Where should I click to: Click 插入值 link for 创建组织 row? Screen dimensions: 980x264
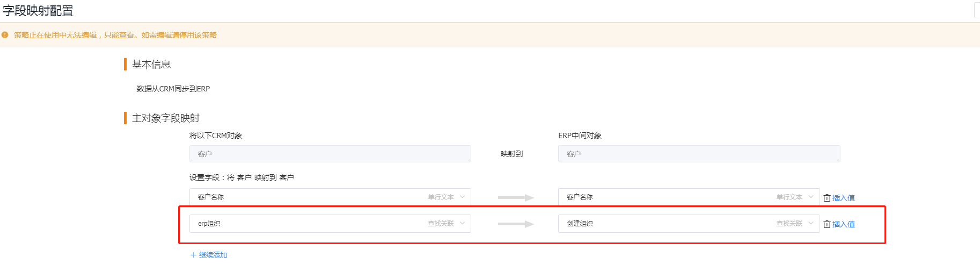844,224
